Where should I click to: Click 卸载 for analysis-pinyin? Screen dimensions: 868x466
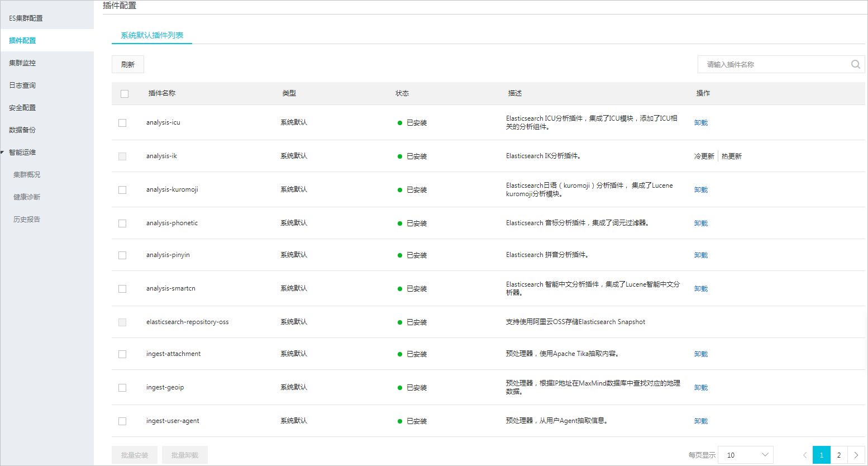(x=701, y=255)
